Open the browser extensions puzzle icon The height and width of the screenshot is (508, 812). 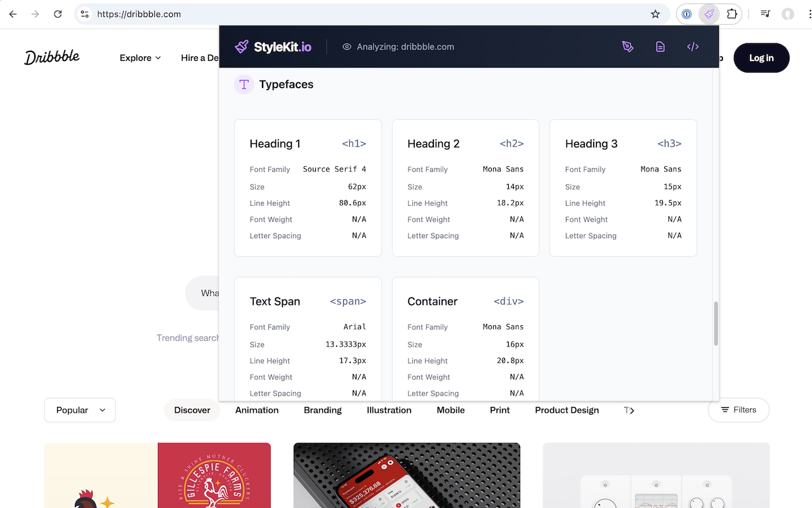731,14
